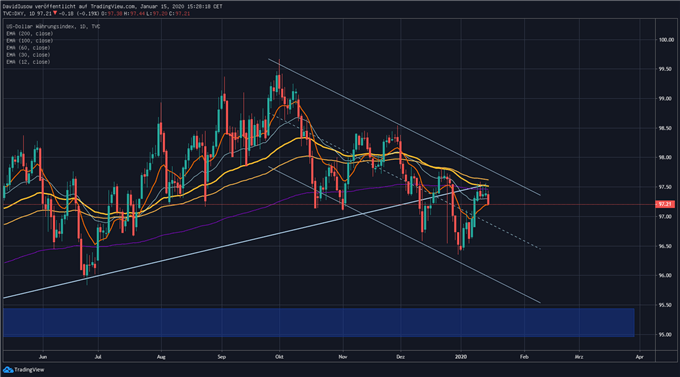Viewport: 680px width, 377px height.
Task: Click the 'Aug' time axis label
Action: coord(161,357)
